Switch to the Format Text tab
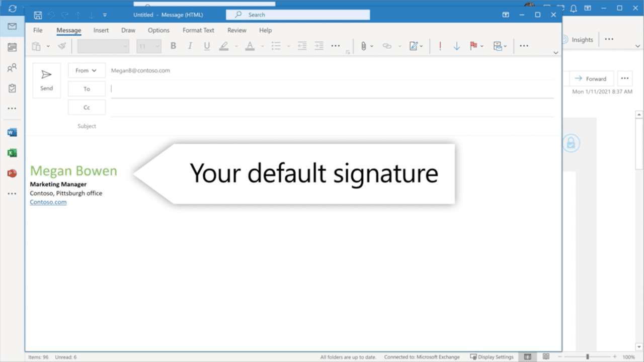The image size is (644, 362). (x=198, y=30)
